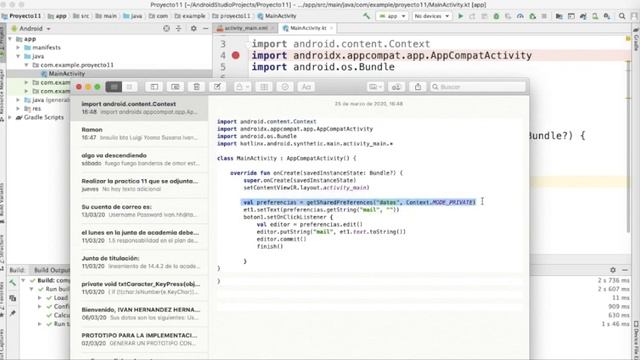The image size is (640, 360).
Task: Create a new note with compose icon
Action: pos(218,87)
